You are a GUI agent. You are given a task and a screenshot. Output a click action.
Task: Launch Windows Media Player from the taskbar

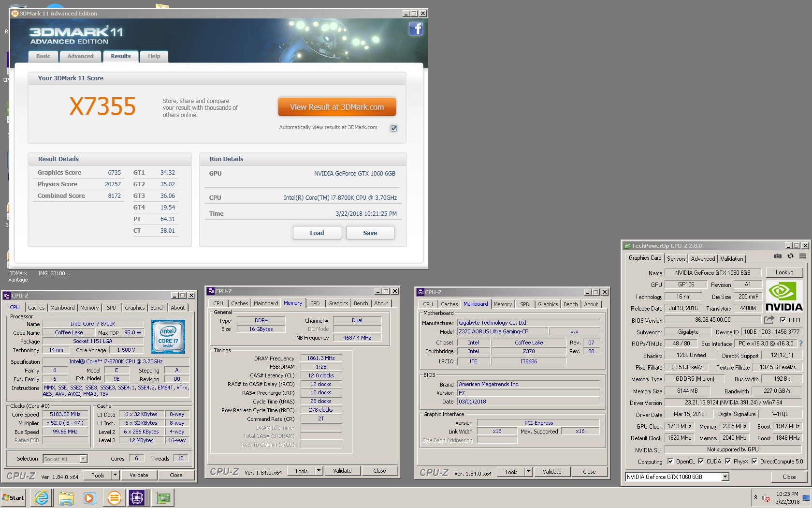(90, 497)
